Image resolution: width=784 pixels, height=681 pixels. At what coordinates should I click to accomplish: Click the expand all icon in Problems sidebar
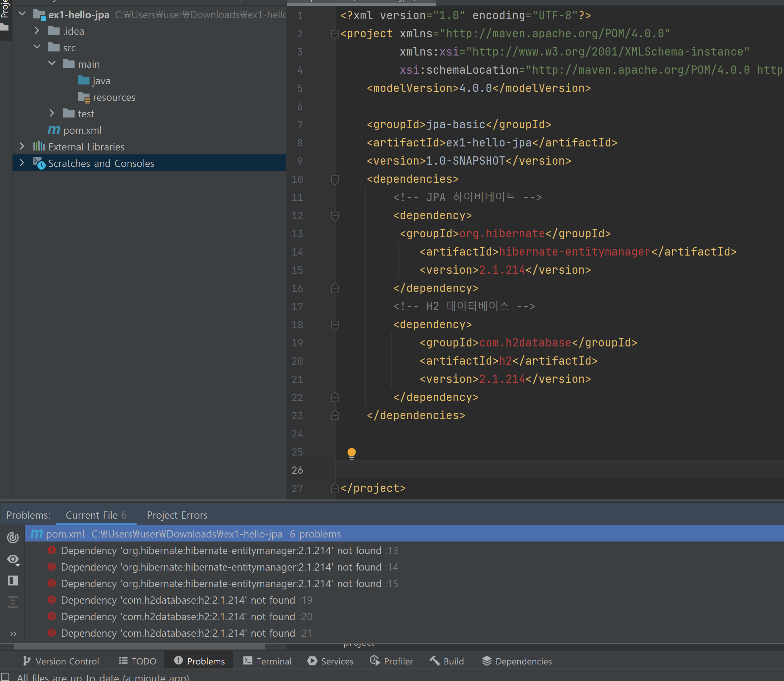click(x=13, y=602)
